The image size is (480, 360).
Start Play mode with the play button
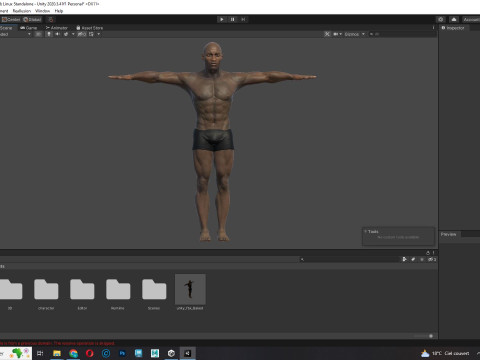coord(222,19)
